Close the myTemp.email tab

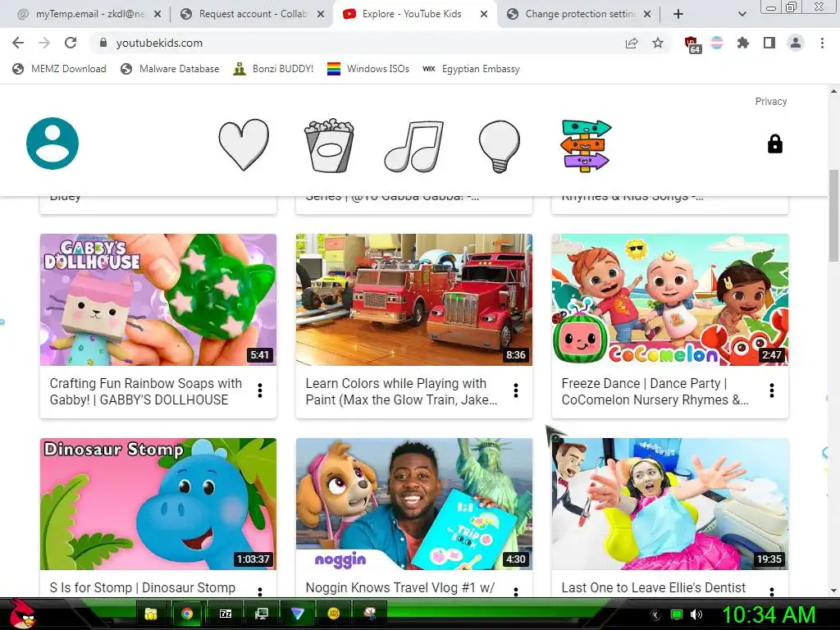(x=157, y=14)
